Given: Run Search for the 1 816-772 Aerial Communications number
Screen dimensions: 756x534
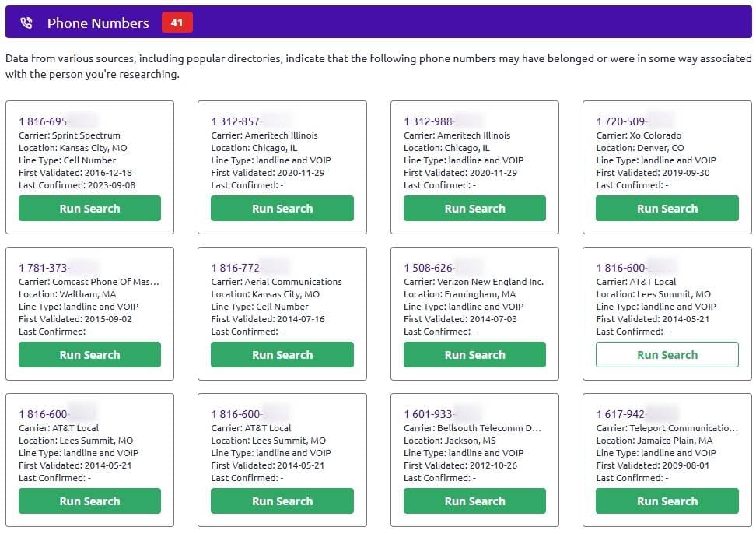Looking at the screenshot, I should coord(282,354).
